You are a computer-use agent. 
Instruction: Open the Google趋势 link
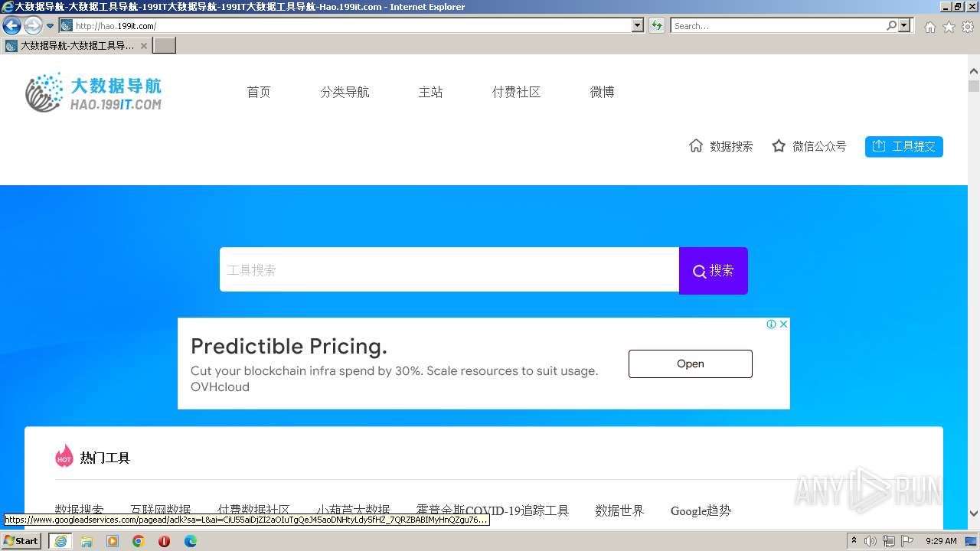click(701, 510)
